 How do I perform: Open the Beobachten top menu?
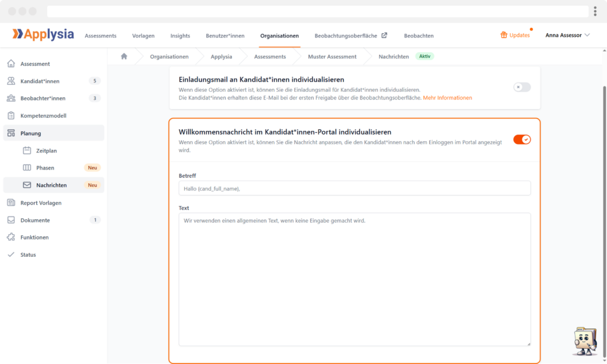[x=418, y=36]
